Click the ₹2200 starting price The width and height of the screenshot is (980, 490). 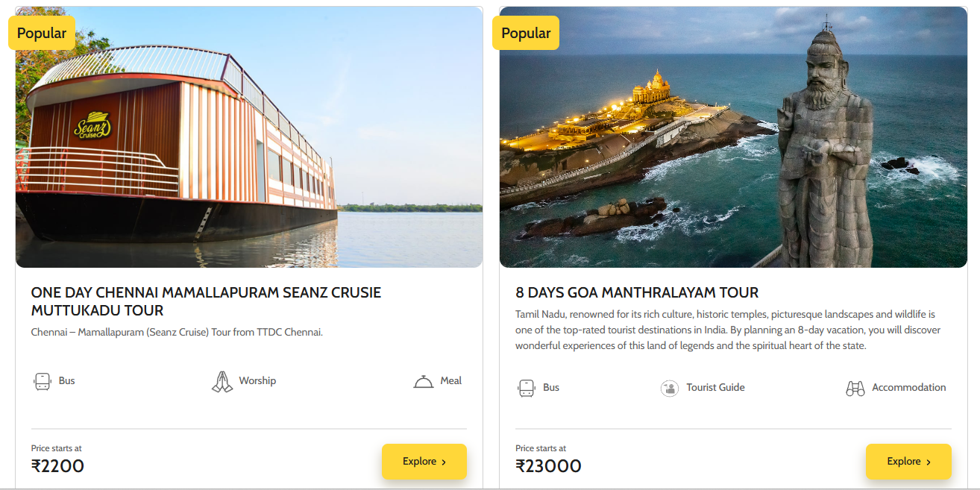(57, 466)
